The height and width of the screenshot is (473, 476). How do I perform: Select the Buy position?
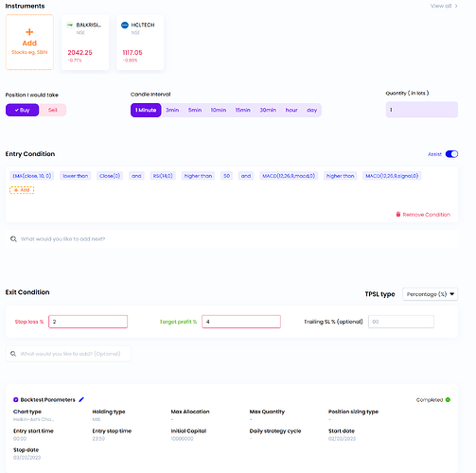point(22,110)
